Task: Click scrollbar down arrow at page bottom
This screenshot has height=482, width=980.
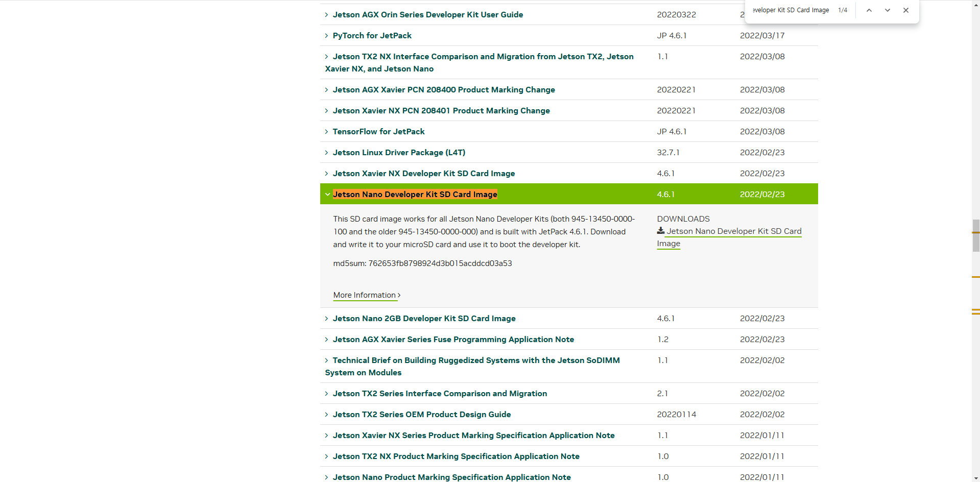Action: (x=976, y=478)
